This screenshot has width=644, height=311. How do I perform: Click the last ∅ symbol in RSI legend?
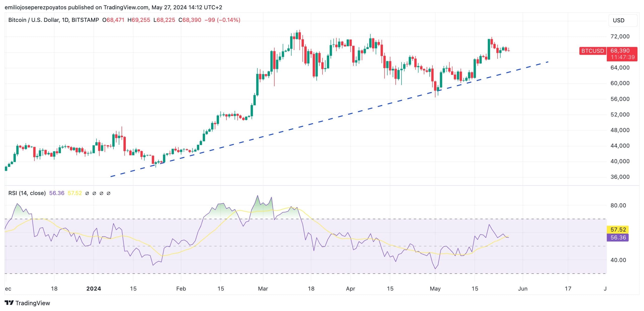108,193
